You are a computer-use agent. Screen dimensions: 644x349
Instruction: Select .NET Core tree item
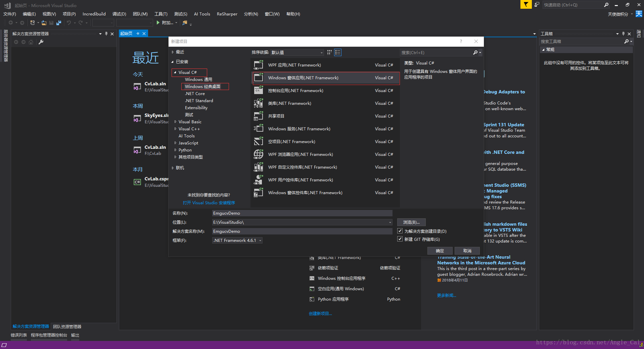point(195,93)
